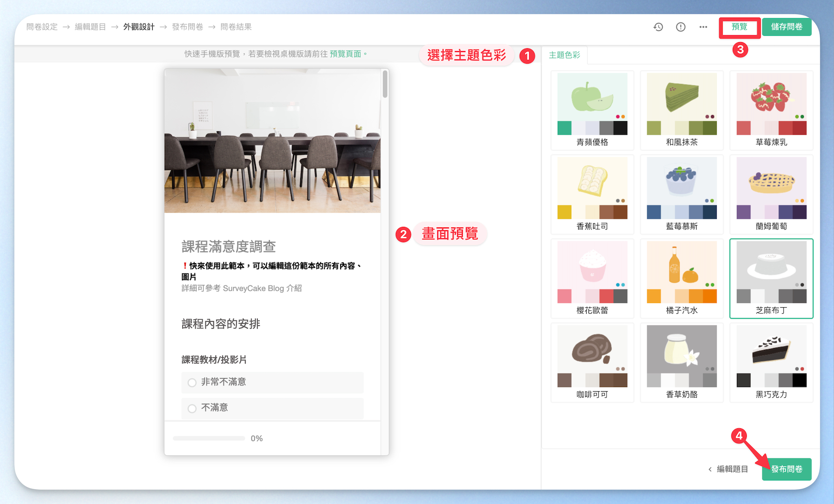The width and height of the screenshot is (834, 504).
Task: Choose the 橘子汽水 theme
Action: (x=682, y=278)
